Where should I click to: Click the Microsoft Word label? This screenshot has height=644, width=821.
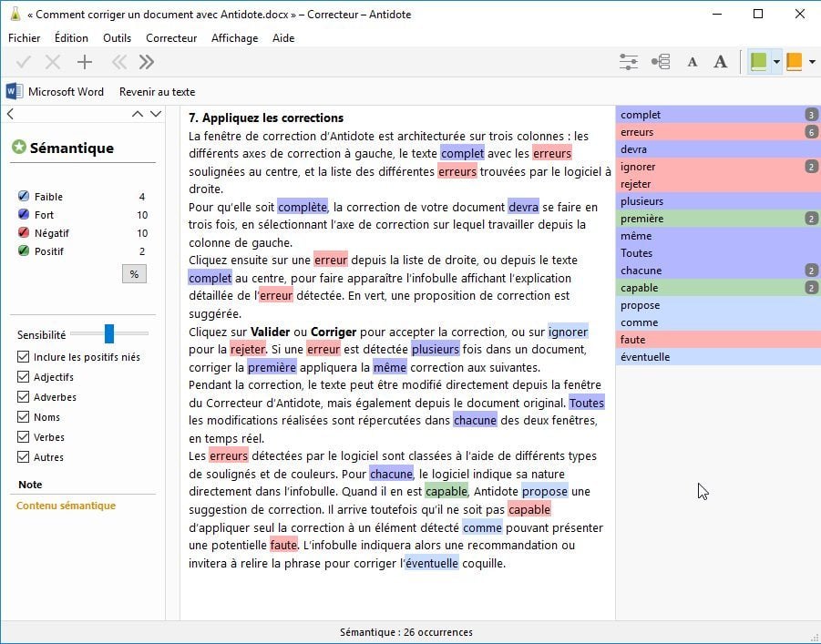(x=66, y=92)
